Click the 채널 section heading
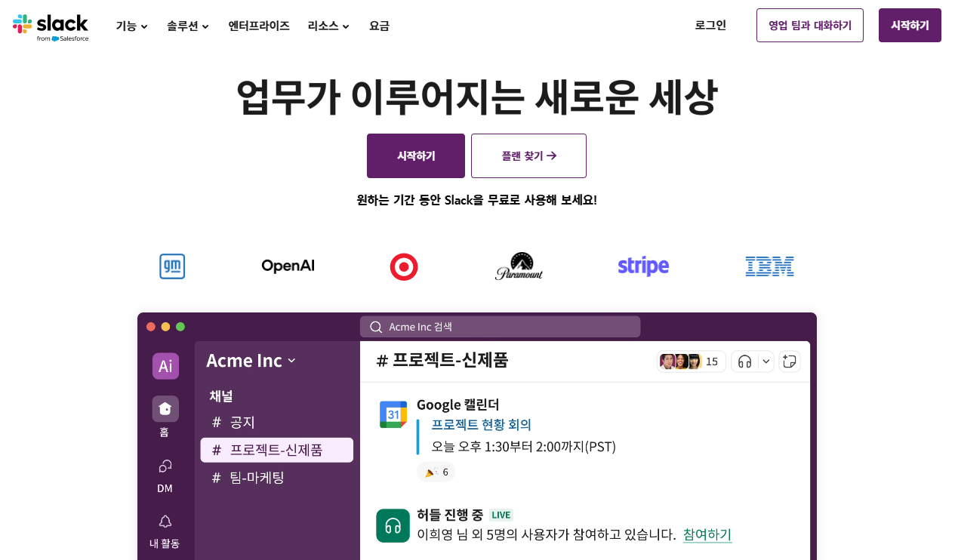 pos(221,396)
